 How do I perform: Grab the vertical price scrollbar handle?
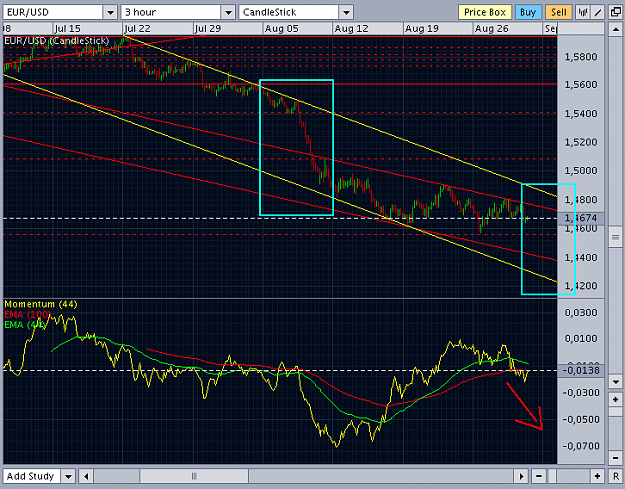(615, 238)
